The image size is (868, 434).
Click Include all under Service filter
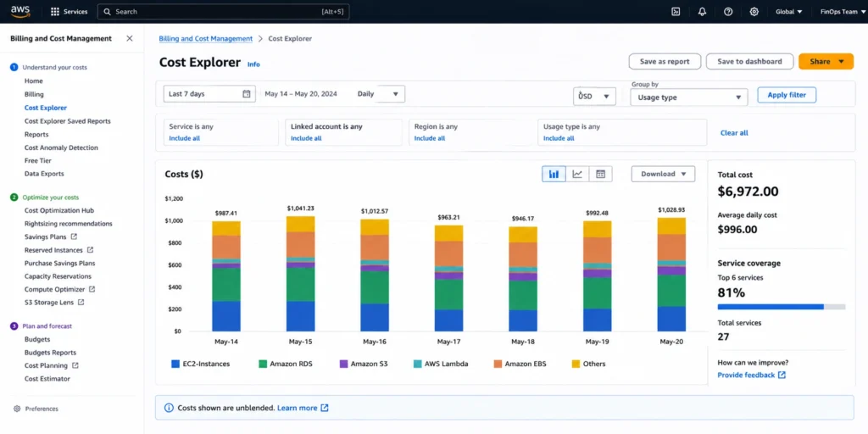(x=184, y=138)
